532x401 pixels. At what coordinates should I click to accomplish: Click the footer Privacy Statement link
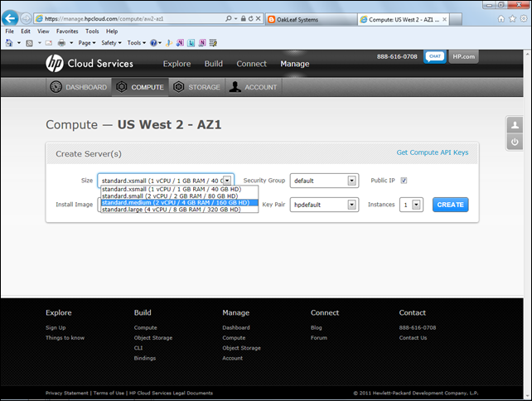[67, 393]
